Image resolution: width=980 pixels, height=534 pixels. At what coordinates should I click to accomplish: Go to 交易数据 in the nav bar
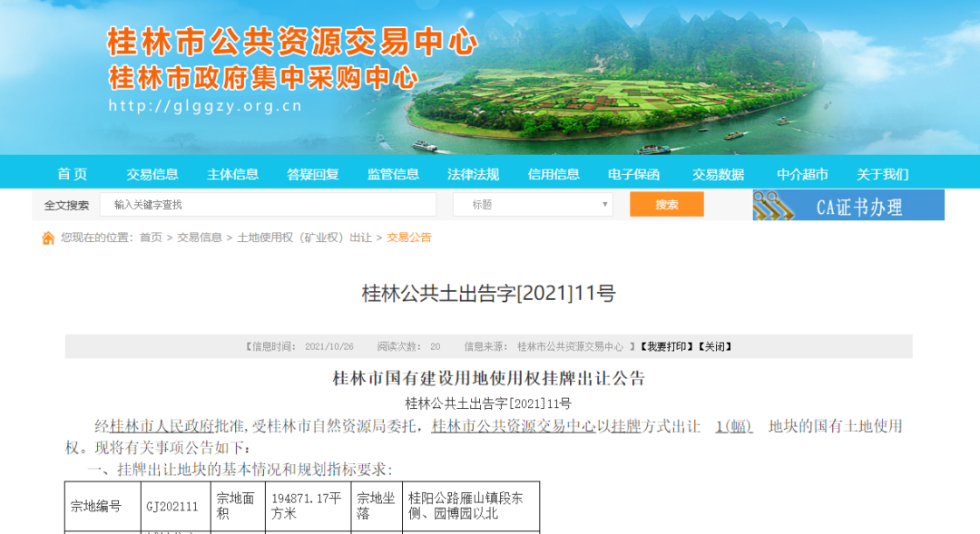[718, 174]
